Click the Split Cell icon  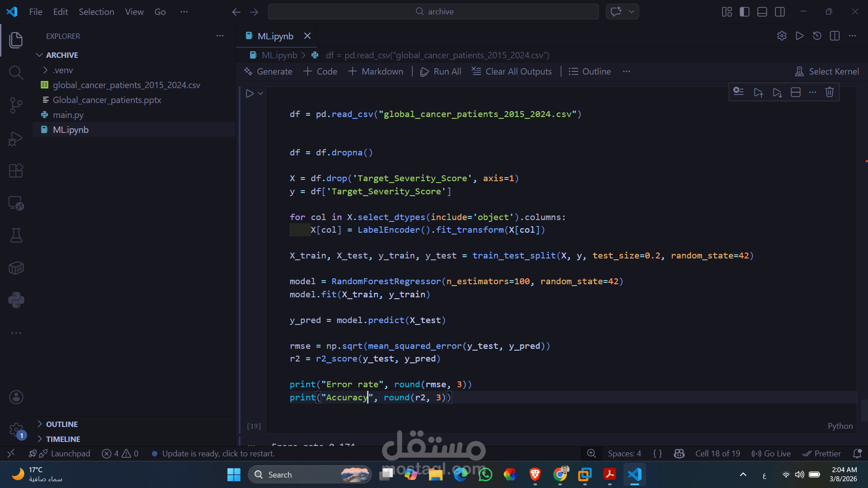coord(796,92)
